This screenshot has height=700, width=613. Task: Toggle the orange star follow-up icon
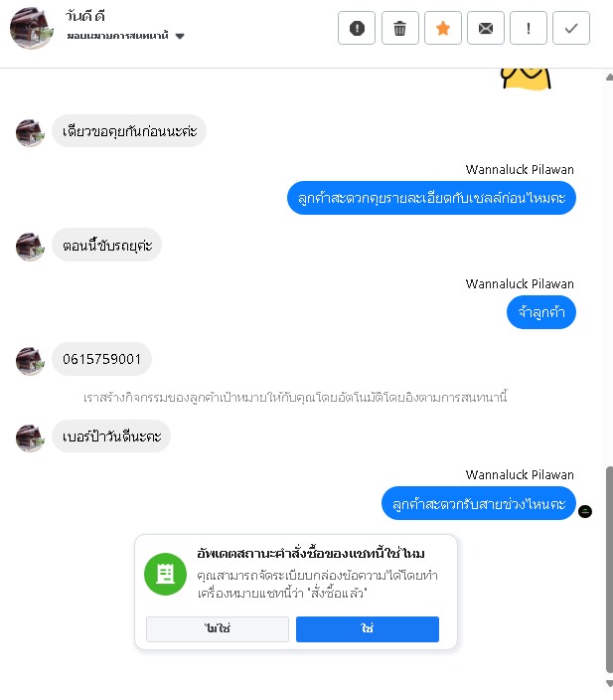click(x=442, y=28)
